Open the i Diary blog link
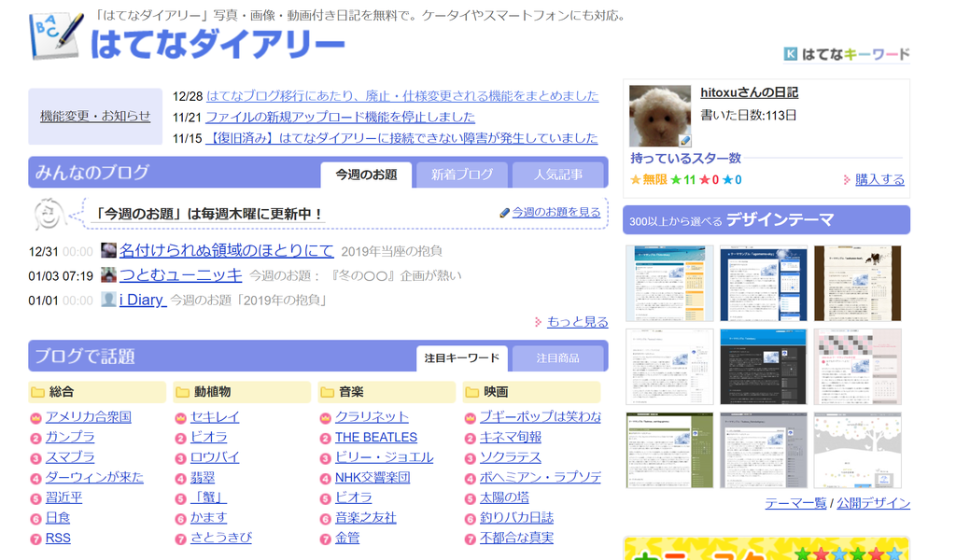This screenshot has height=560, width=956. [x=143, y=300]
